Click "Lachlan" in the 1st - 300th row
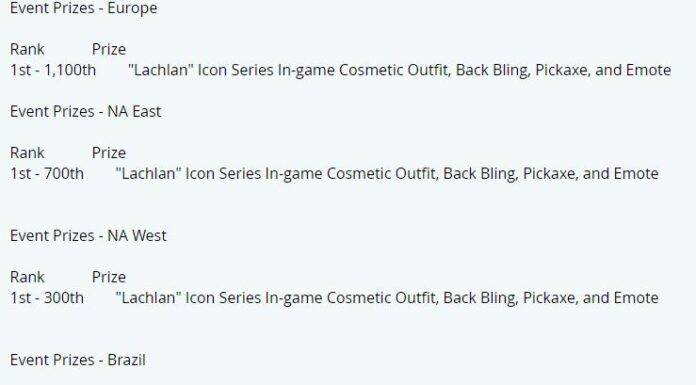The height and width of the screenshot is (385, 696). (148, 298)
